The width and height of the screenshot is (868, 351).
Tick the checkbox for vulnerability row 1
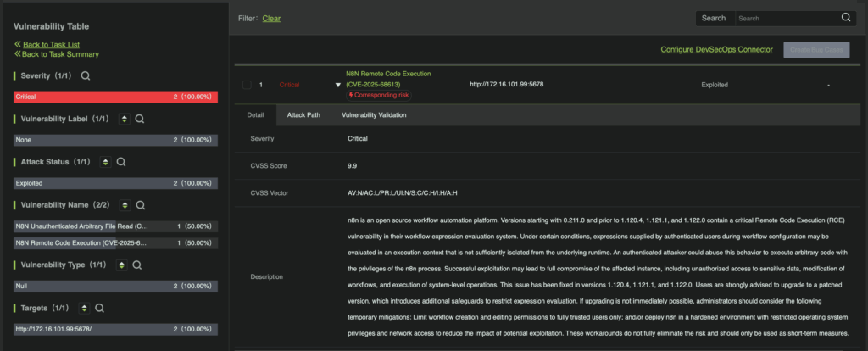pyautogui.click(x=247, y=85)
